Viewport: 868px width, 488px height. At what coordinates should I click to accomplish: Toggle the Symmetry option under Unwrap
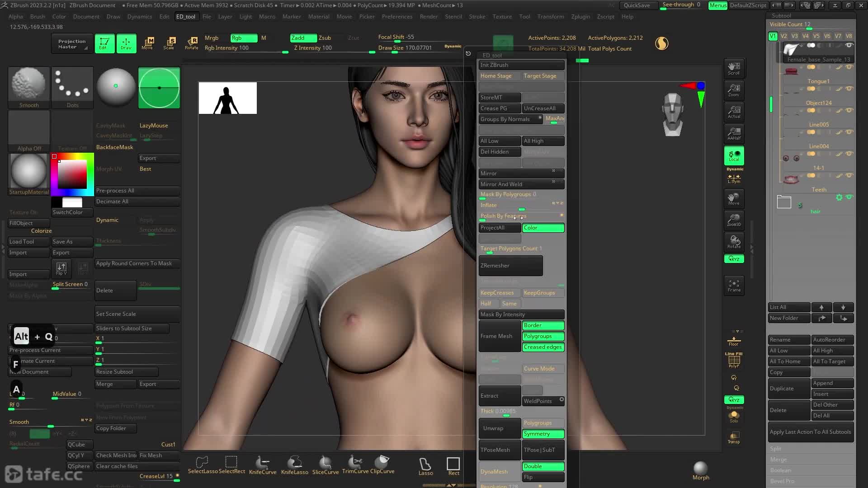(x=543, y=434)
